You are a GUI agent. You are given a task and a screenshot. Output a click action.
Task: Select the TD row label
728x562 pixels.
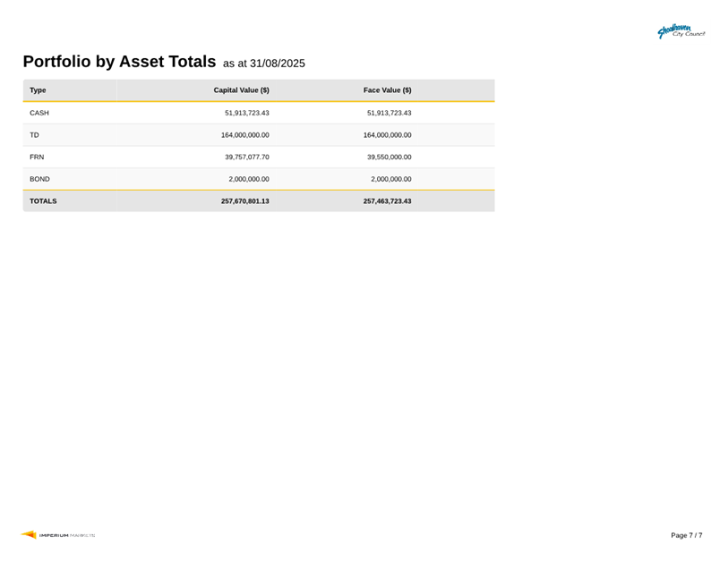tap(35, 135)
